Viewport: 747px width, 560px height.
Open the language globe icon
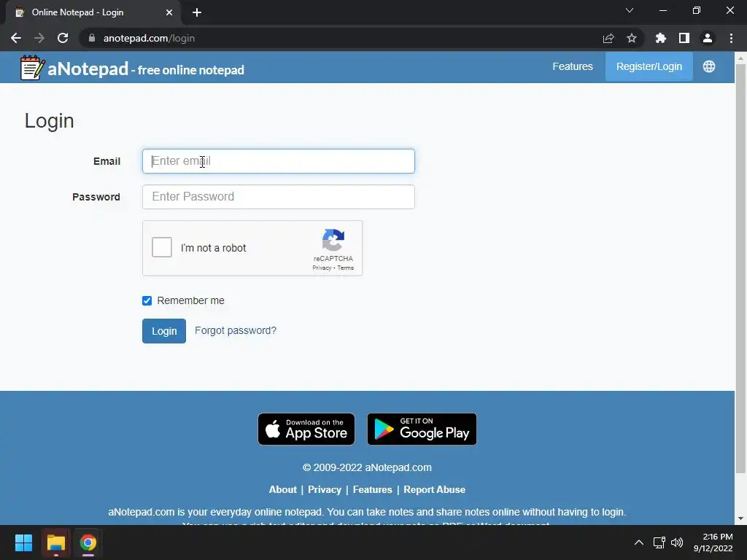(x=709, y=66)
